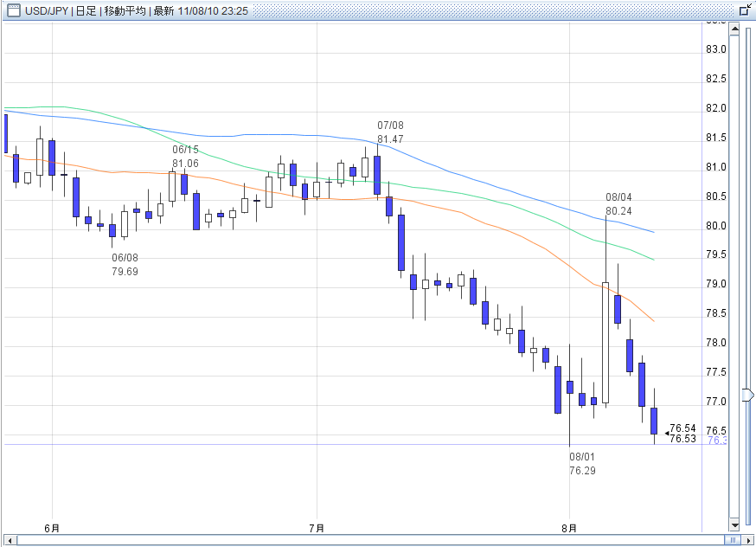Image resolution: width=756 pixels, height=547 pixels.
Task: Click the 83.0 price axis label
Action: pyautogui.click(x=716, y=49)
